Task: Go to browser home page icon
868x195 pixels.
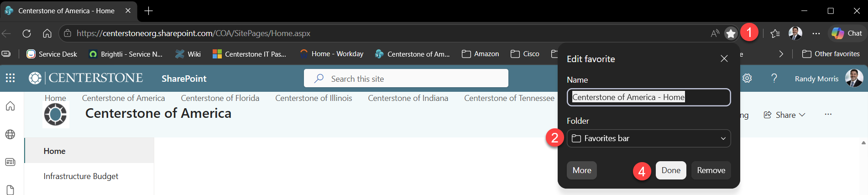Action: tap(47, 33)
